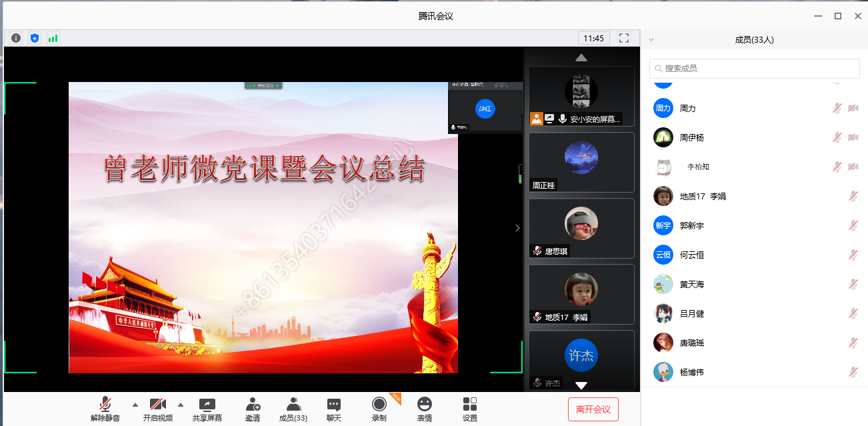Open the 表情 emoji reactions icon

(425, 405)
